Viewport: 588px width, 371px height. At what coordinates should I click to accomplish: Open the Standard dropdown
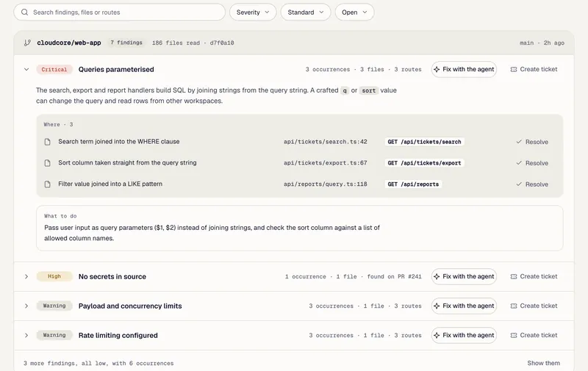tap(306, 12)
